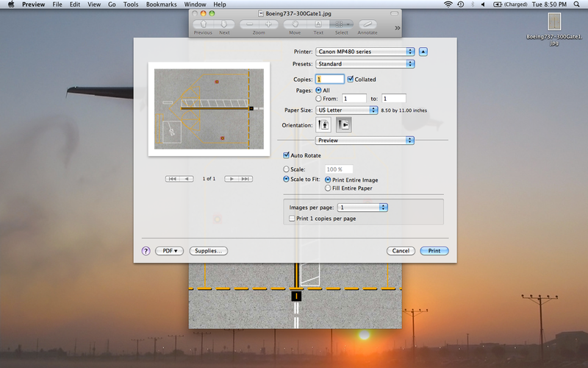Click the purple help question mark
Screen dimensions: 588x368
point(146,251)
